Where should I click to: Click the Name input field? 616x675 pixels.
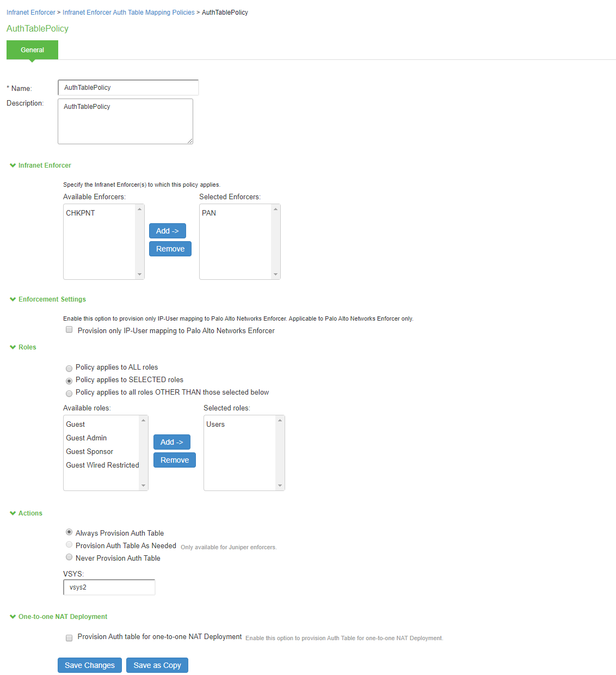(128, 88)
